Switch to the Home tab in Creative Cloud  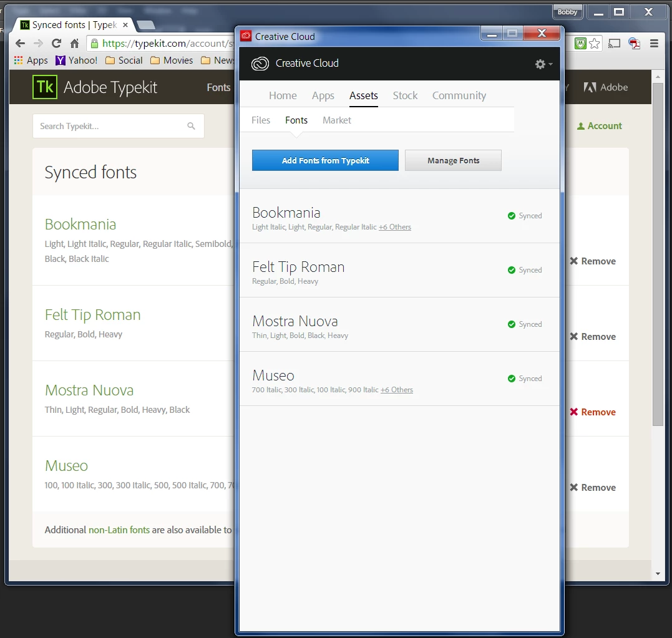tap(283, 95)
